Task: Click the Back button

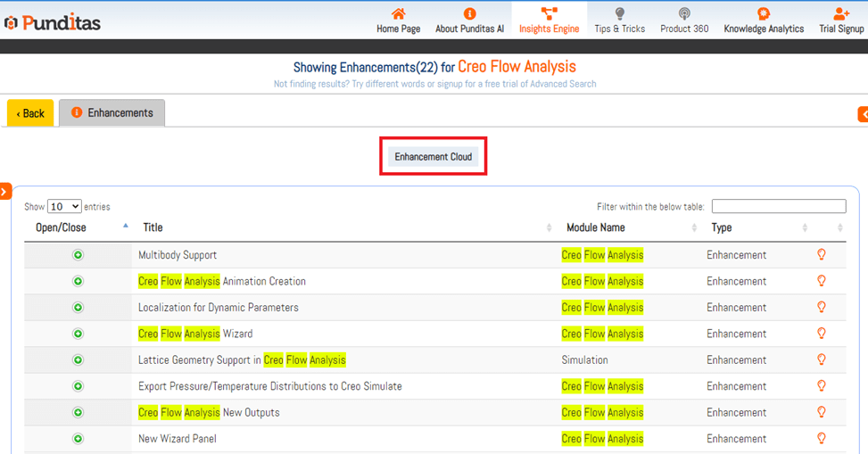Action: (30, 113)
